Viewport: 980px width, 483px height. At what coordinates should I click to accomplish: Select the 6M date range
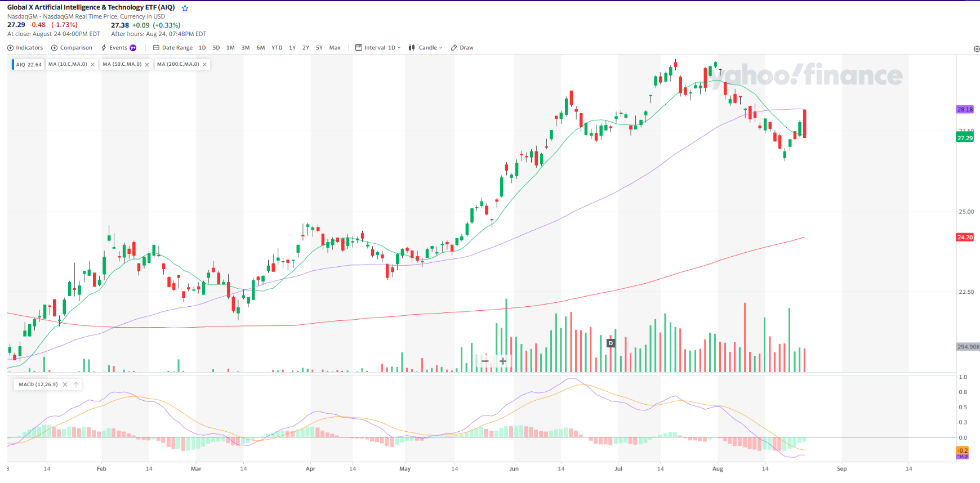tap(261, 48)
